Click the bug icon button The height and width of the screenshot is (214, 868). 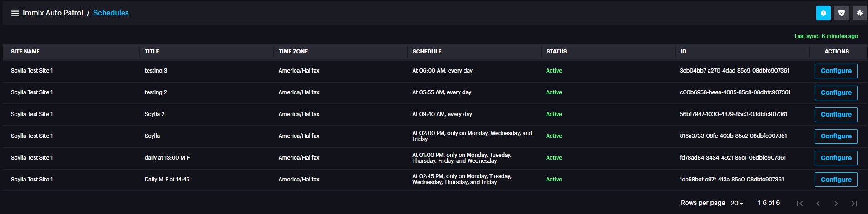coord(859,13)
